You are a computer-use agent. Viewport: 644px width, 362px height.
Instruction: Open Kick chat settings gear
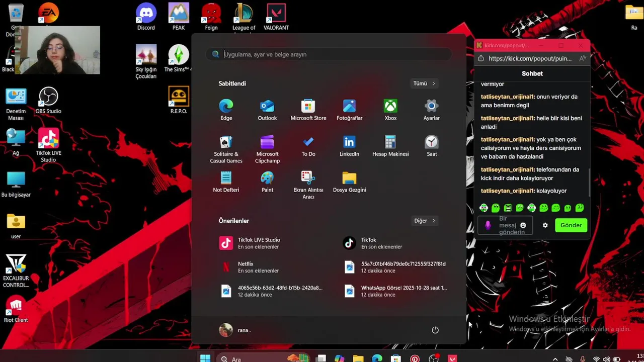(545, 225)
